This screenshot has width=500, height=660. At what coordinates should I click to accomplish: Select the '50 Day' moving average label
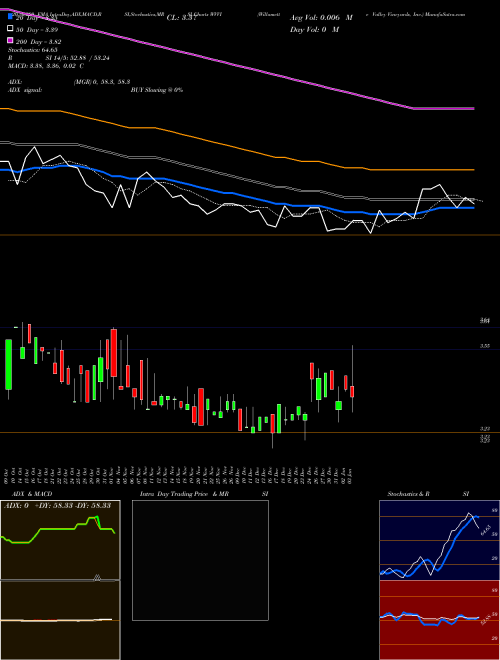pyautogui.click(x=37, y=30)
